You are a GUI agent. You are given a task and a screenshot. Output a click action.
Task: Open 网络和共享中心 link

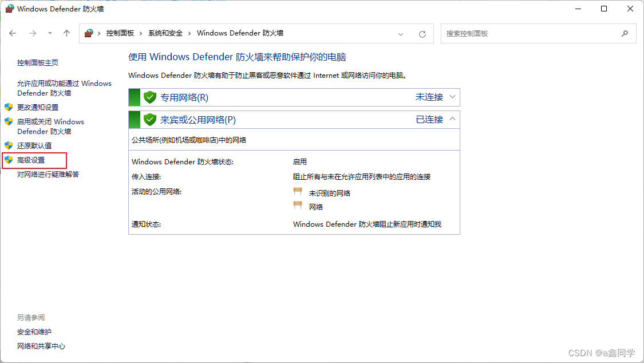(41, 346)
